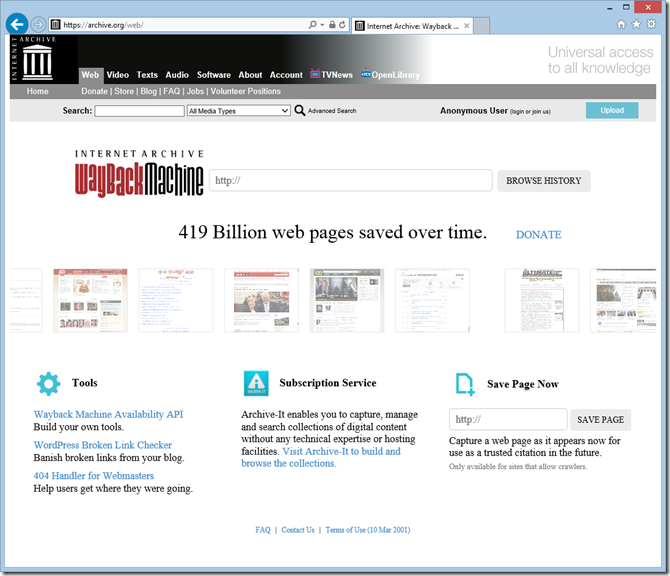Click the browser forward arrow button
This screenshot has height=576, width=670.
coord(38,24)
